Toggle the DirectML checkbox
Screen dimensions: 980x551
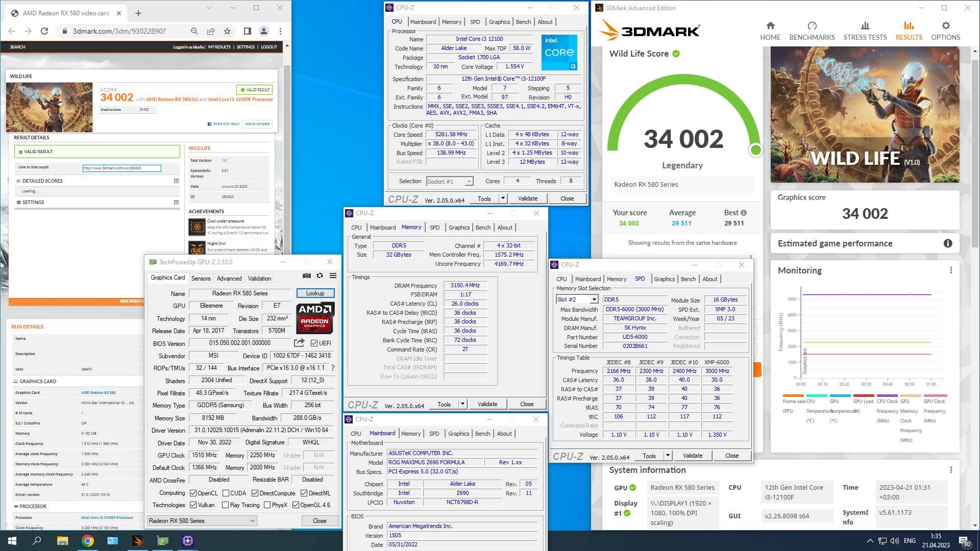(x=304, y=493)
